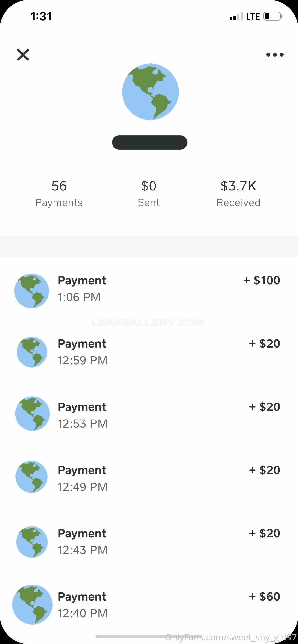Open the three-dot more options menu
The width and height of the screenshot is (298, 644).
point(275,54)
